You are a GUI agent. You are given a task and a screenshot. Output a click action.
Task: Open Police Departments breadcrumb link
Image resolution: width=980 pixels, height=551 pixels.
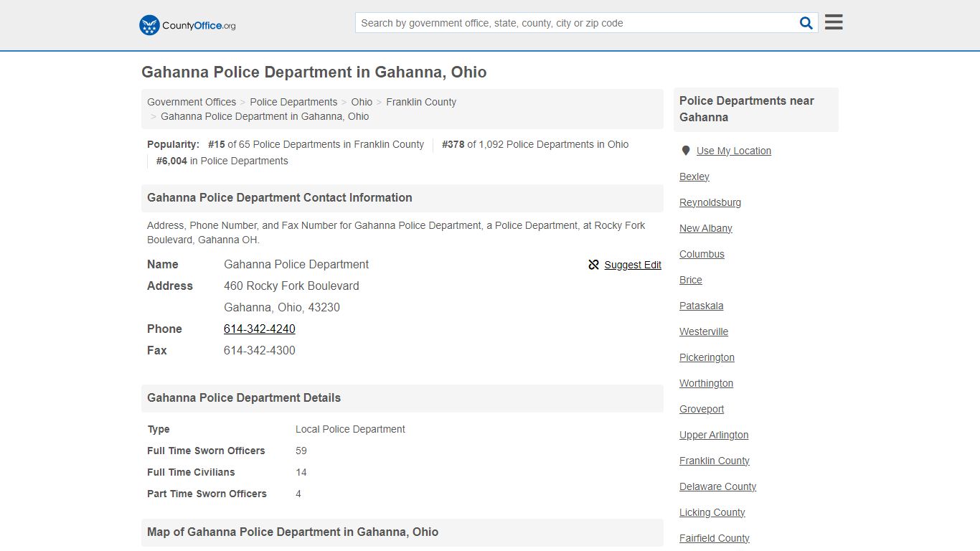[293, 102]
